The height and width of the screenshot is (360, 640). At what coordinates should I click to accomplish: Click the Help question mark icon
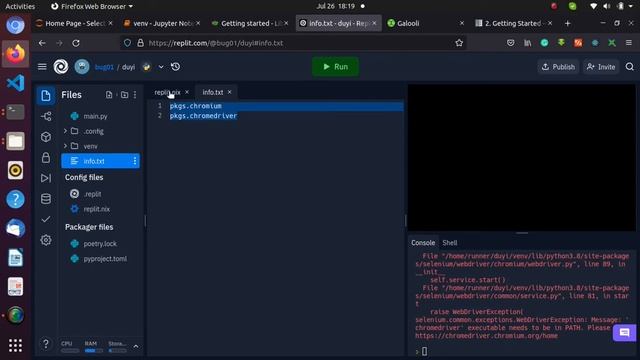tap(46, 344)
